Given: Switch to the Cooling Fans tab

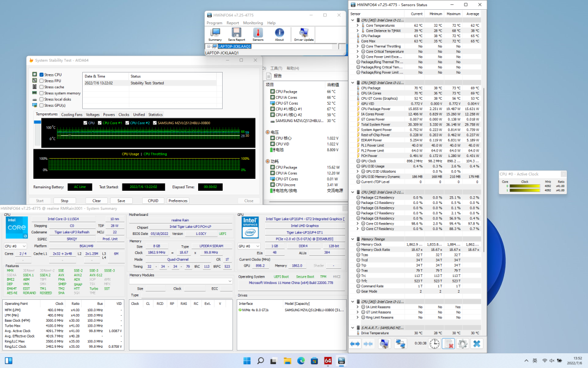Looking at the screenshot, I should [x=71, y=114].
